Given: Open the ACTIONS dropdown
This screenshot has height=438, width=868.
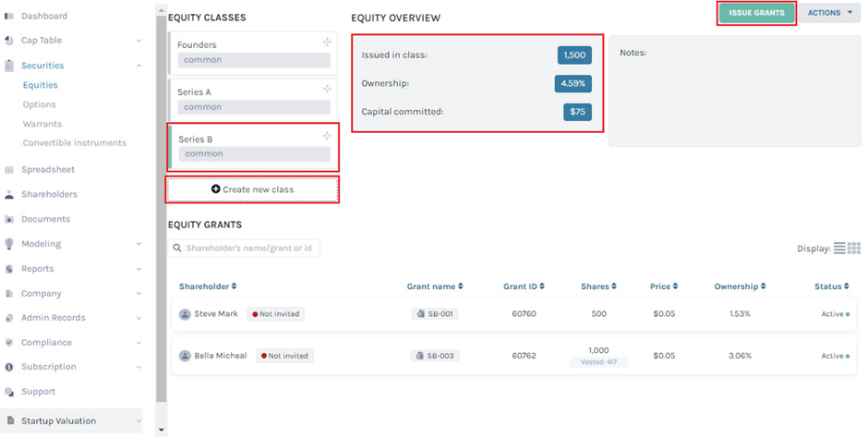Looking at the screenshot, I should click(x=829, y=13).
